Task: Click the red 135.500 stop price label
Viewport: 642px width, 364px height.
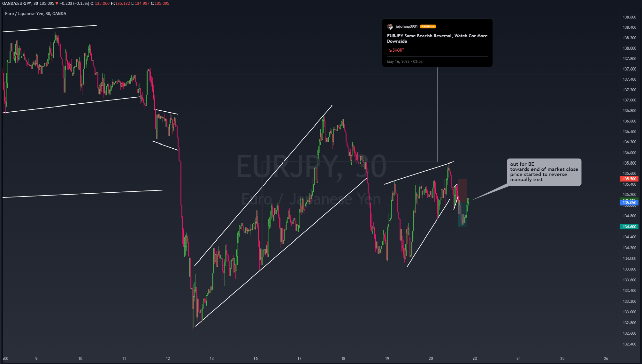Action: (x=629, y=179)
